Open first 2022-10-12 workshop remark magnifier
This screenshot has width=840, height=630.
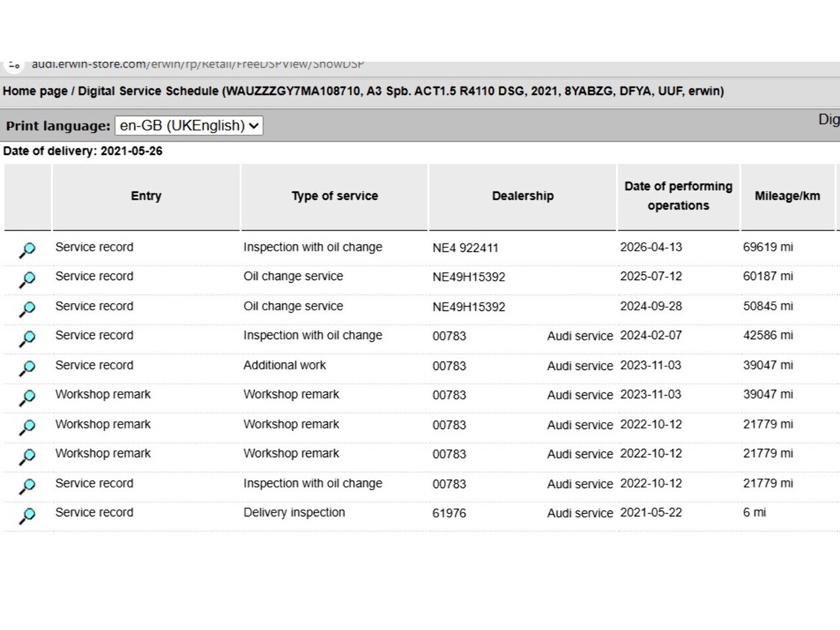click(x=27, y=427)
